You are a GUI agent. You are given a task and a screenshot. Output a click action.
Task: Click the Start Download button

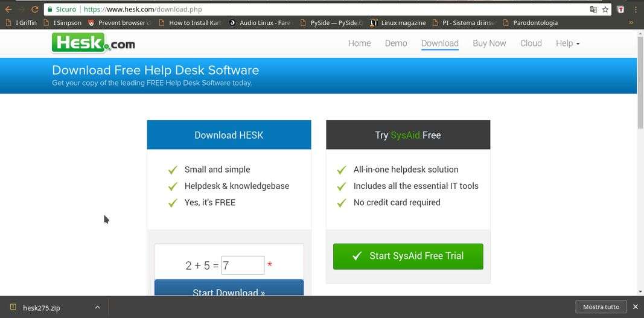pos(229,288)
